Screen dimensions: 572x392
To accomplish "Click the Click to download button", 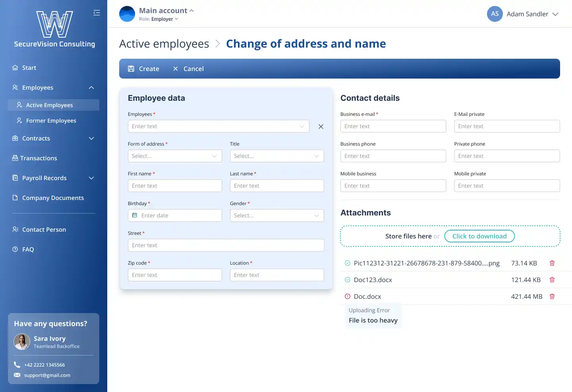I will [479, 236].
